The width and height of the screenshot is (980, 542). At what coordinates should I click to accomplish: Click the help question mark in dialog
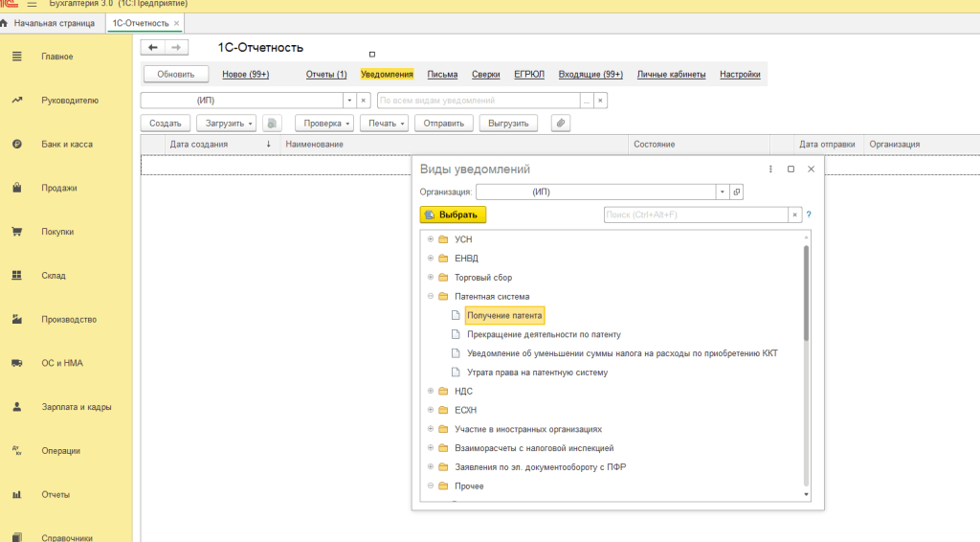tap(809, 215)
